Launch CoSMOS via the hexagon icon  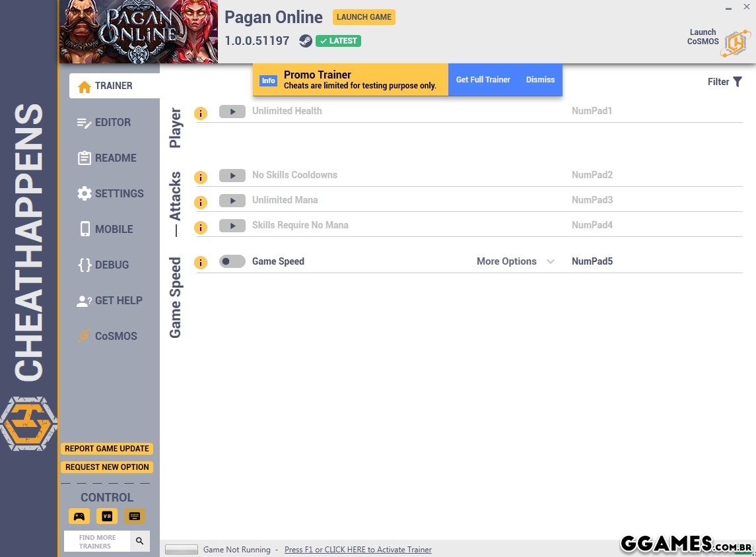click(736, 43)
